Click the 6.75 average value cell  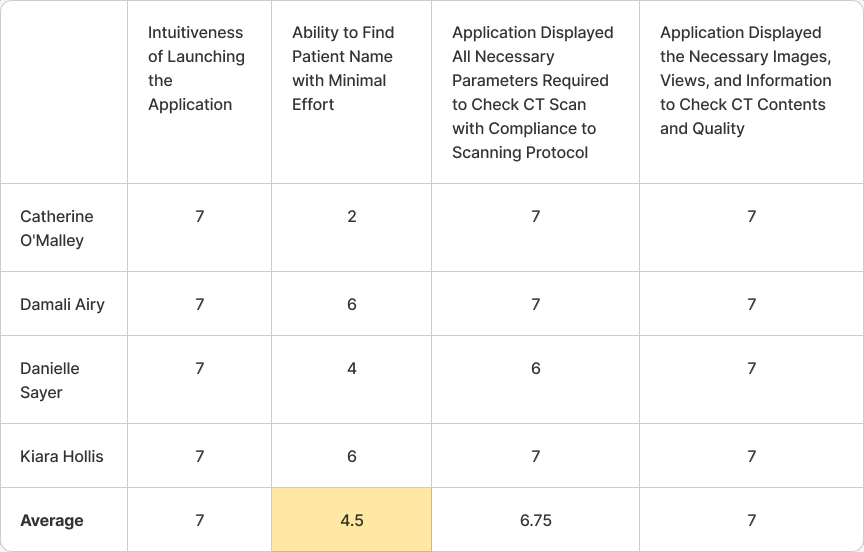536,519
